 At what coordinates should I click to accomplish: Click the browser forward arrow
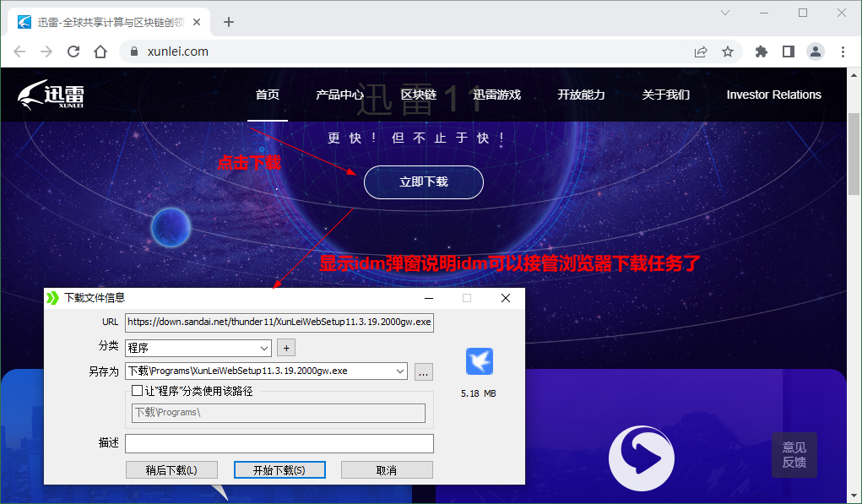46,51
